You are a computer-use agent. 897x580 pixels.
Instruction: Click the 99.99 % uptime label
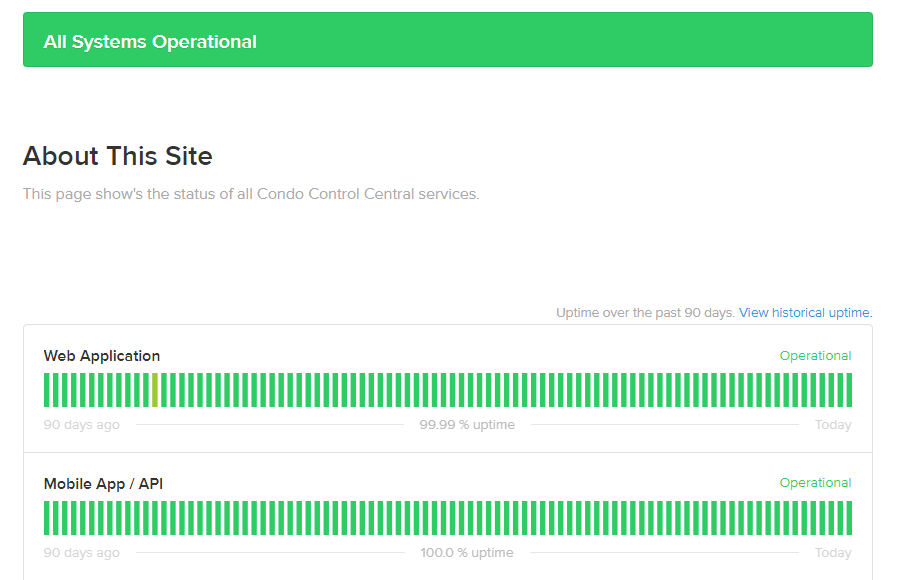click(x=467, y=424)
